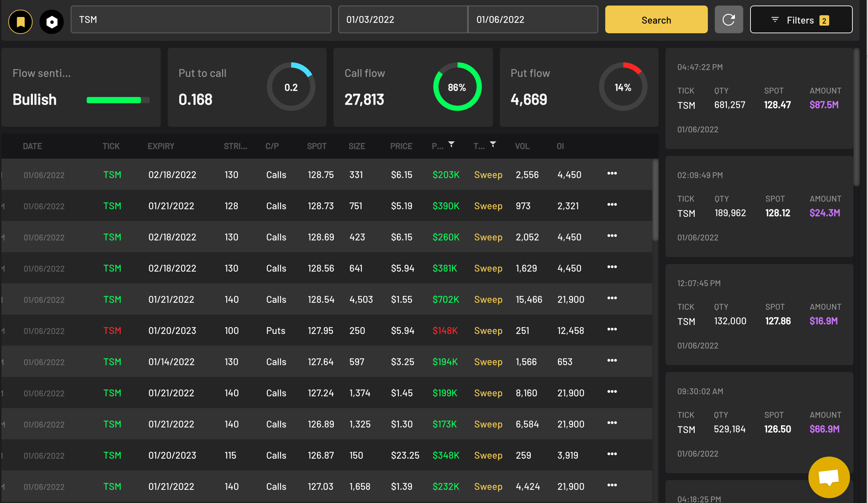
Task: Click the 115 strike cell
Action: (x=230, y=456)
